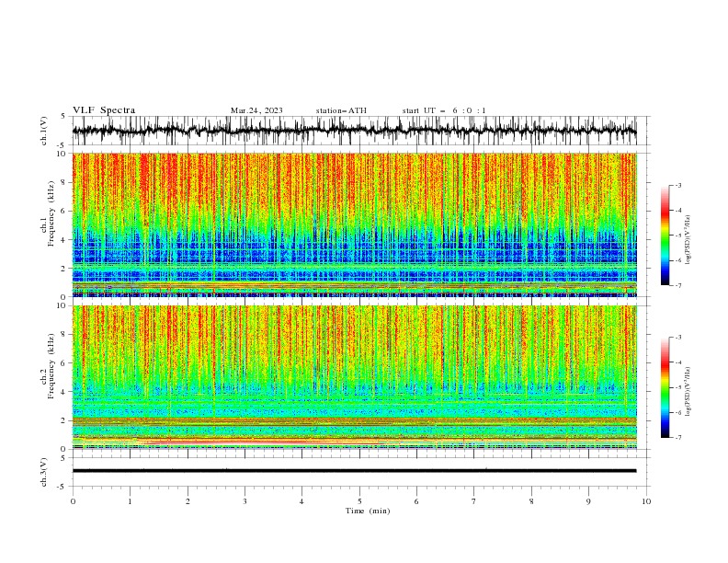Click the 'ch.3(V)' axis label
Image resolution: width=728 pixels, height=563 pixels.
click(x=44, y=472)
